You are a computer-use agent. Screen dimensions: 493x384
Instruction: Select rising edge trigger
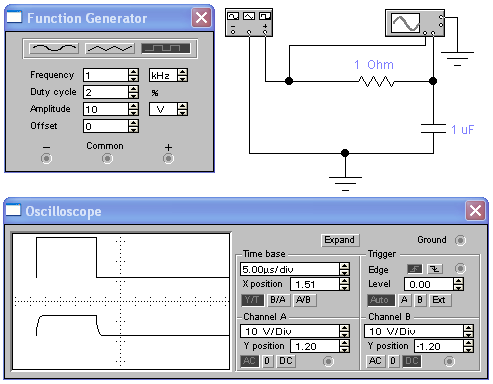pos(415,269)
